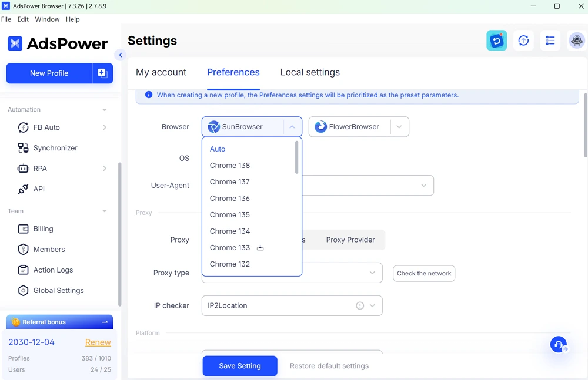Open the Window menu
588x380 pixels.
tap(47, 19)
